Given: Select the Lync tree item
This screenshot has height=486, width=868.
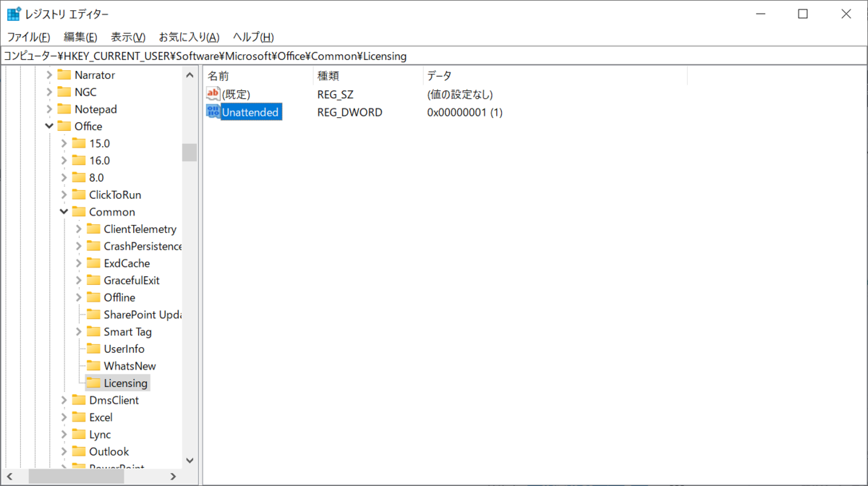Looking at the screenshot, I should pos(100,435).
